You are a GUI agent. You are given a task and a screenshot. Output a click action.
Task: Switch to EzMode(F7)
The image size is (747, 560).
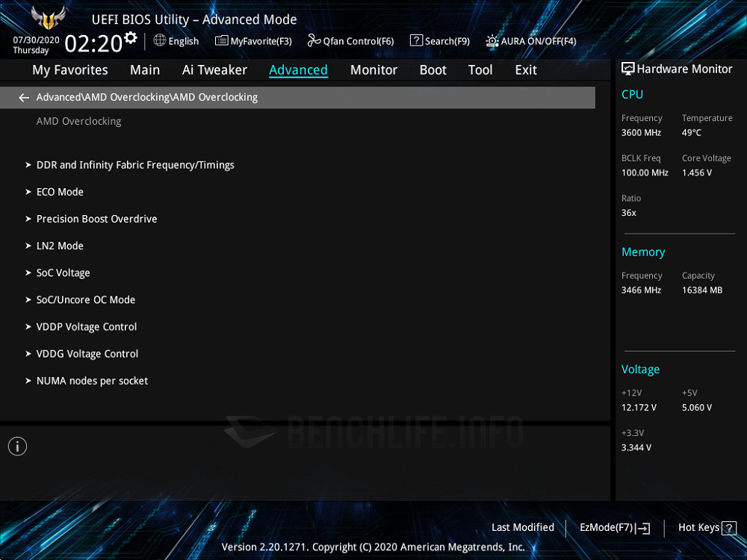click(614, 528)
